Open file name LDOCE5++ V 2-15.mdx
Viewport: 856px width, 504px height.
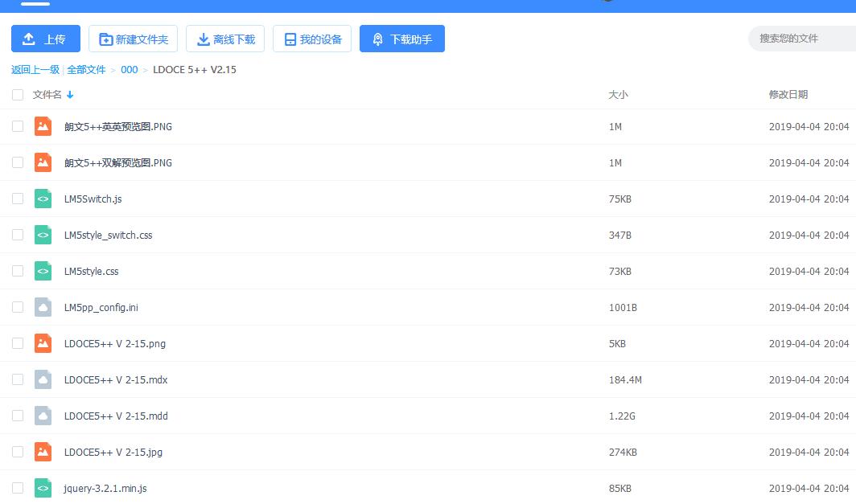click(x=116, y=379)
